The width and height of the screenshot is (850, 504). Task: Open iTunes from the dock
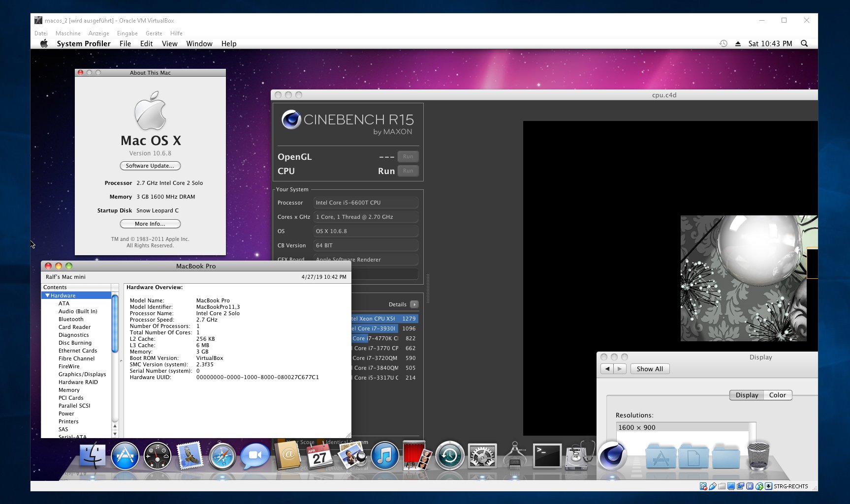pos(384,456)
